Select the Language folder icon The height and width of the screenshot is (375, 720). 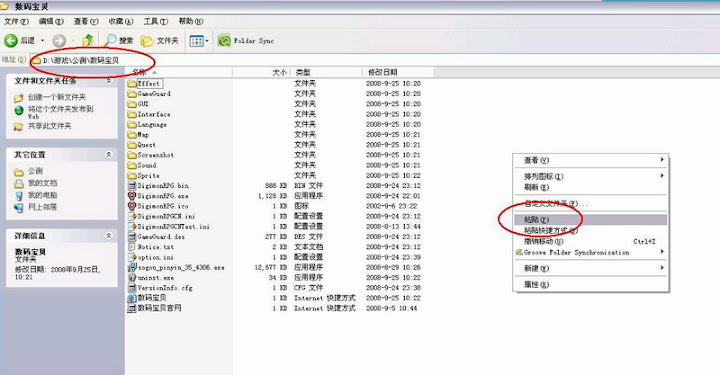click(132, 124)
